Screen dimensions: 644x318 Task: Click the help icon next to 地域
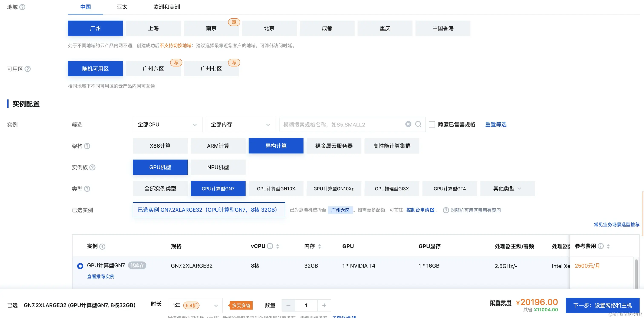(22, 7)
